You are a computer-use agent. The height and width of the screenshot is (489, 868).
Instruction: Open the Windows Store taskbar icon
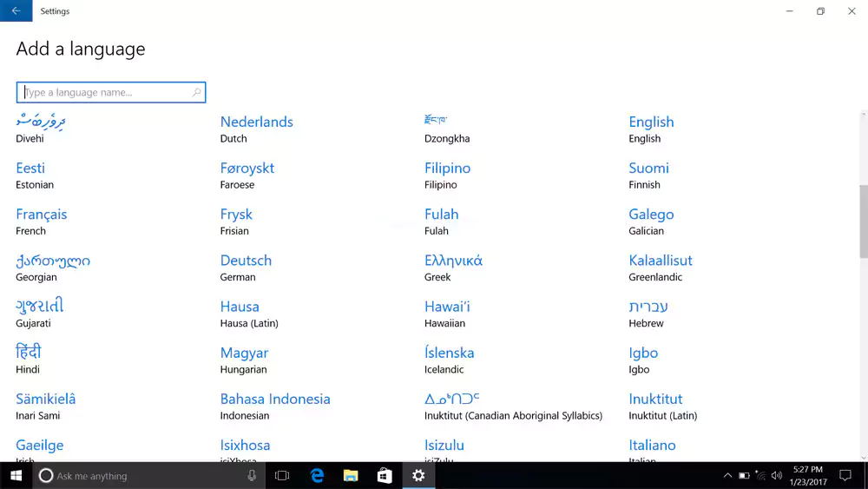coord(385,475)
